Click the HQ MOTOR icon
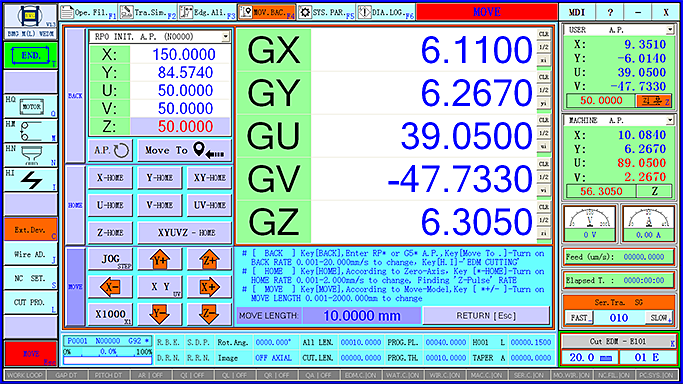Screen dimensions: 683x384 (31, 106)
